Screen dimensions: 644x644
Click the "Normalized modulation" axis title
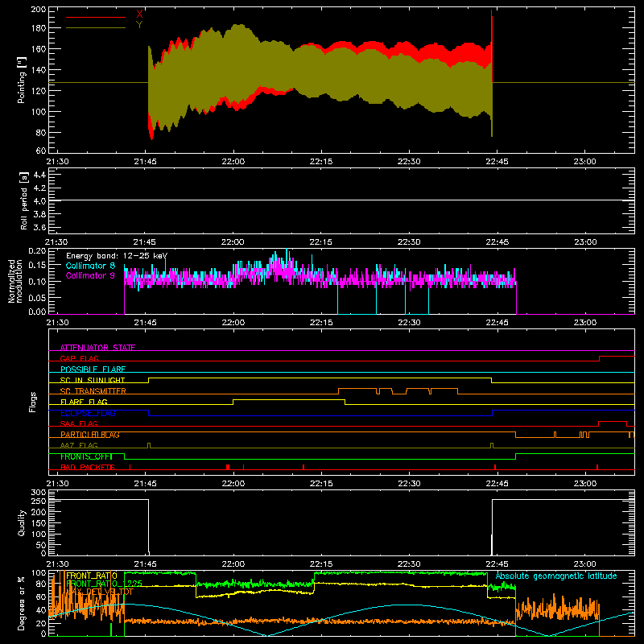[15, 281]
